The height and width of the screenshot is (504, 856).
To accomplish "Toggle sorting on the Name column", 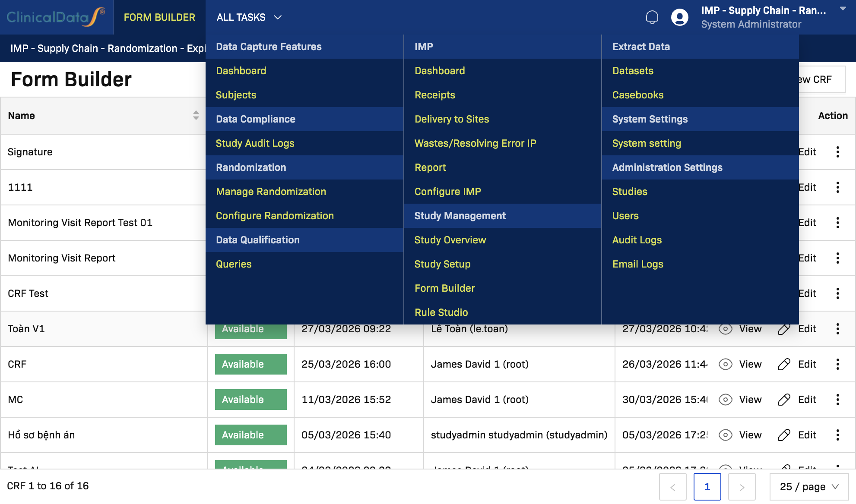I will click(x=196, y=116).
